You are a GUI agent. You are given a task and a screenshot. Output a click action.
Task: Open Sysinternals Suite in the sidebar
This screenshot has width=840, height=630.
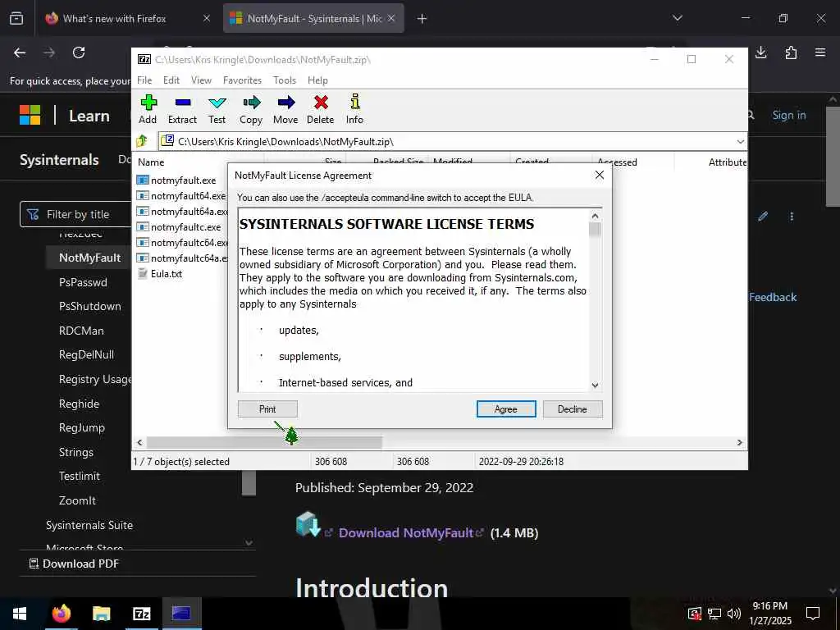(x=89, y=525)
